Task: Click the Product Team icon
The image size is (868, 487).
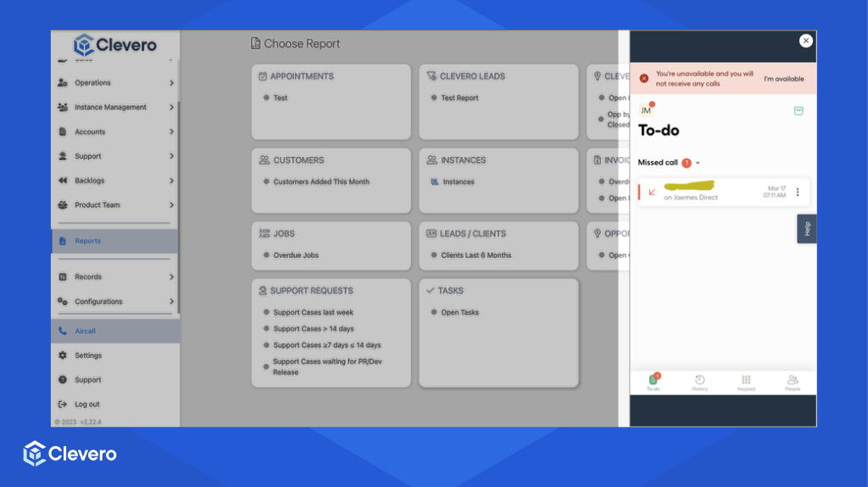Action: coord(63,205)
